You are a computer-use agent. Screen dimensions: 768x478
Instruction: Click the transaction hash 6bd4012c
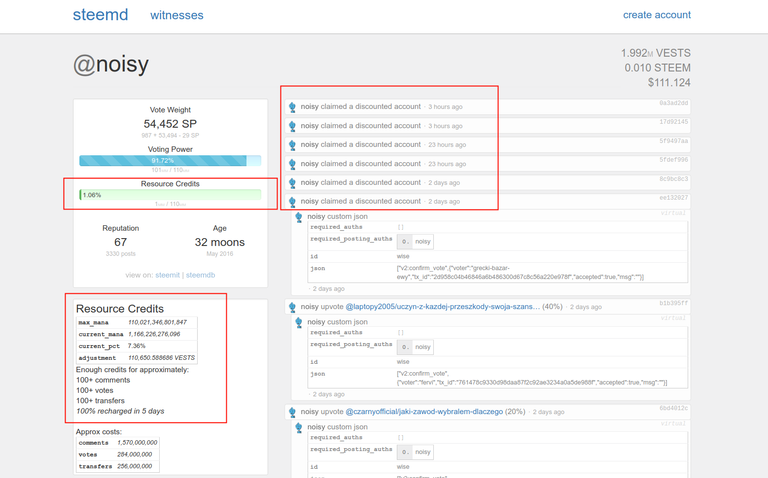[x=673, y=408]
